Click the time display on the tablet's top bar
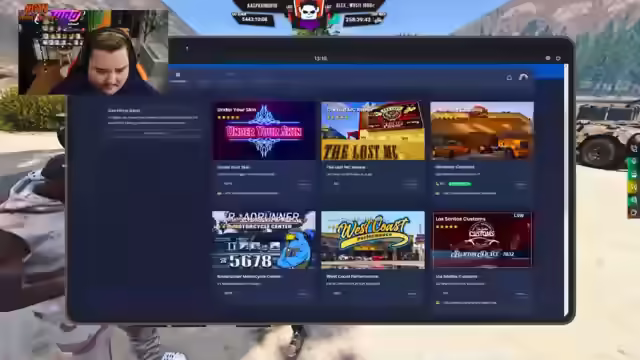 321,58
